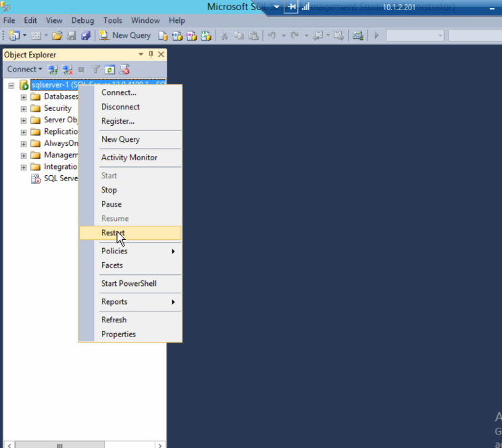This screenshot has height=448, width=502.
Task: Click the Analysis Services XMLA Query icon
Action: coord(206,35)
